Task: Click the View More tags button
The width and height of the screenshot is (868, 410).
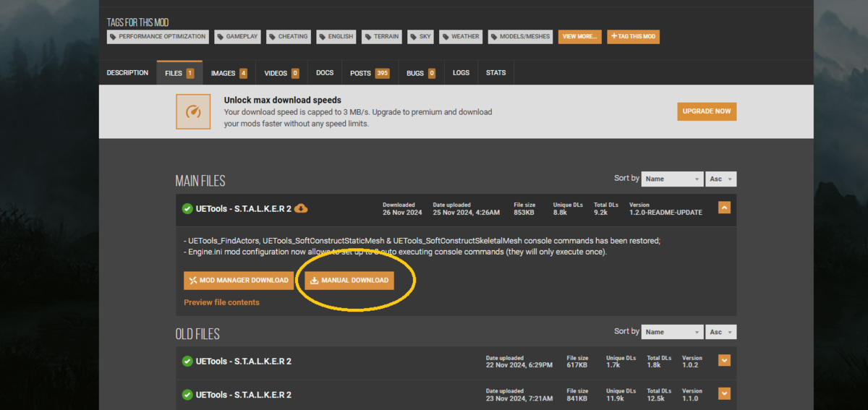Action: (579, 36)
